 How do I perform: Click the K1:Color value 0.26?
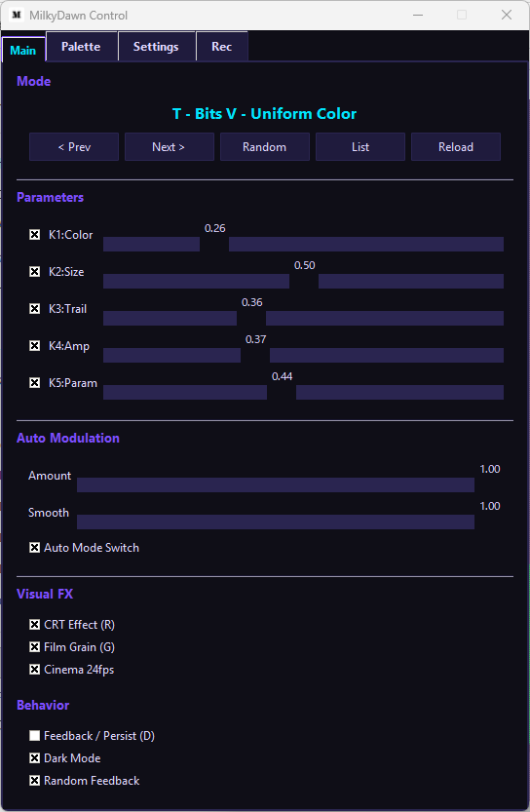(x=214, y=228)
